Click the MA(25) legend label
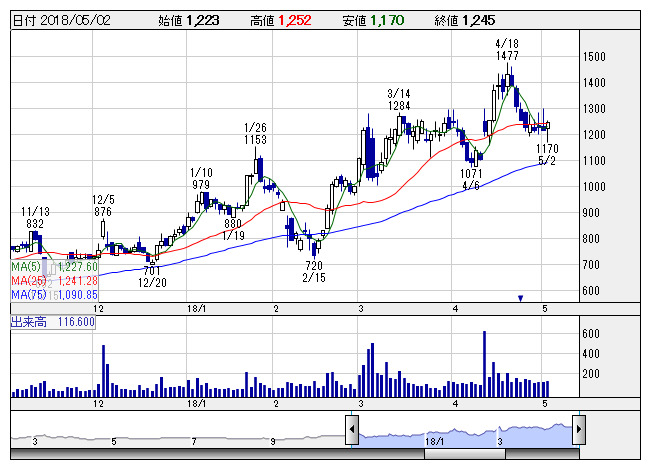 pos(29,281)
